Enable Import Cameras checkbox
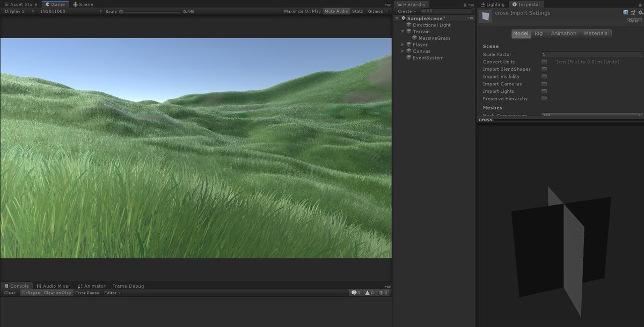Screen dimensions: 644x327 [544, 84]
